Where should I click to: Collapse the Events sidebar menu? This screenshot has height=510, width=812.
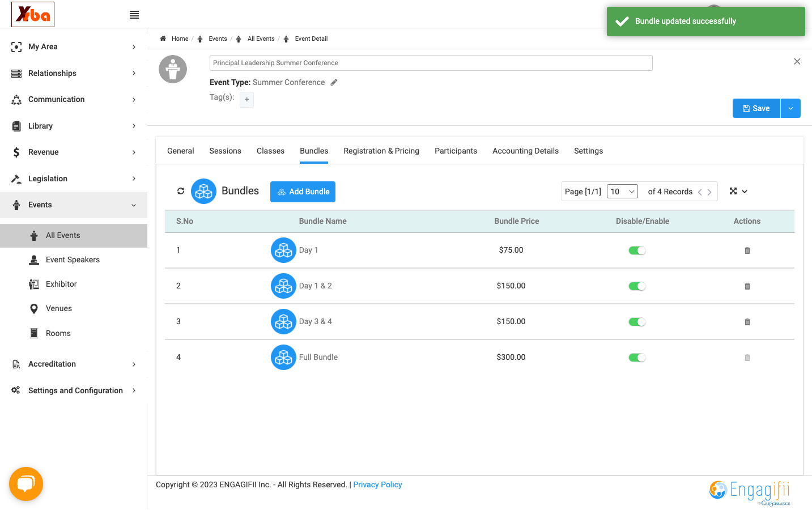[x=74, y=205]
